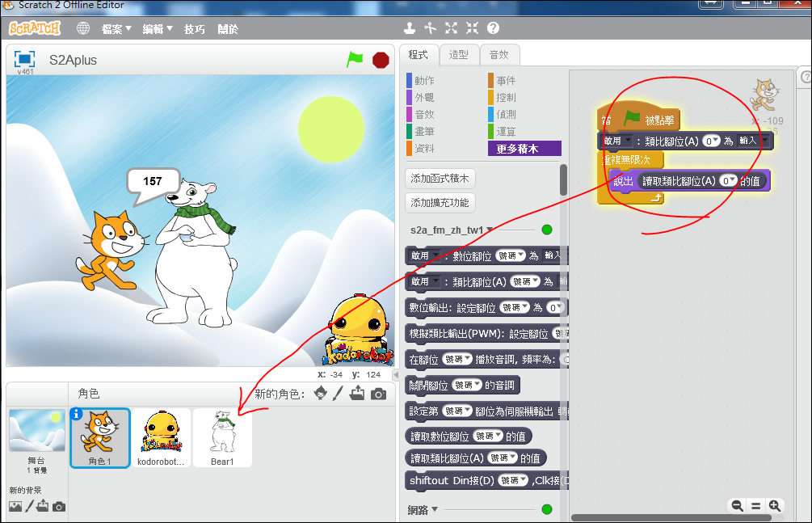Click 添加擴充功能 add extension button

[440, 202]
